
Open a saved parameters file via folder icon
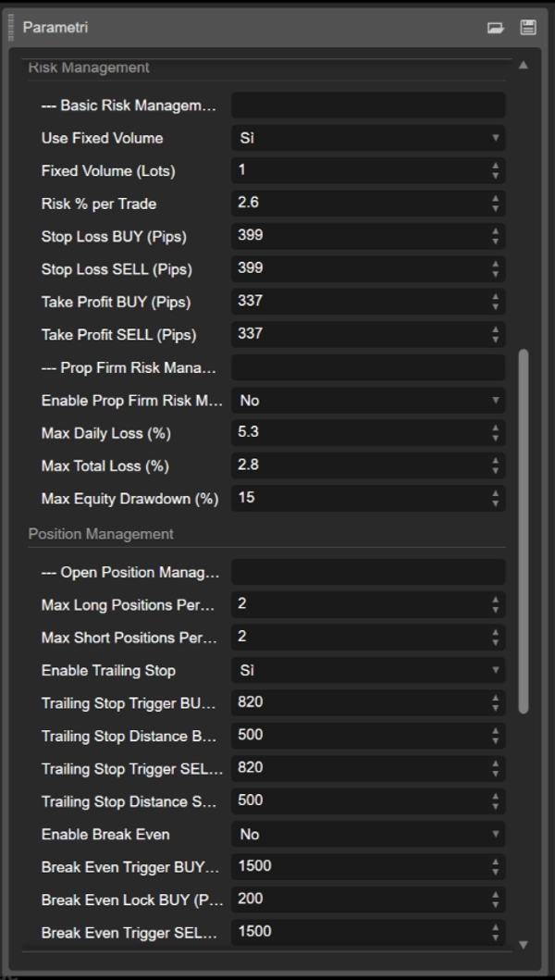[x=496, y=29]
